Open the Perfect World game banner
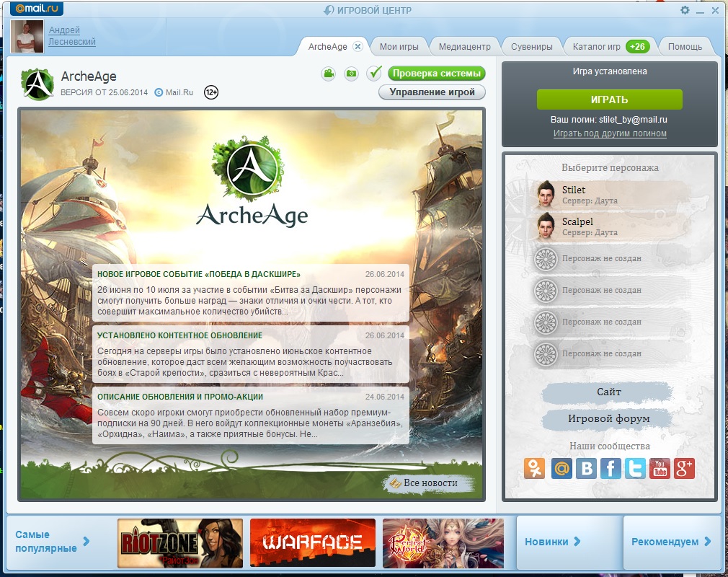728x577 pixels. click(x=443, y=543)
